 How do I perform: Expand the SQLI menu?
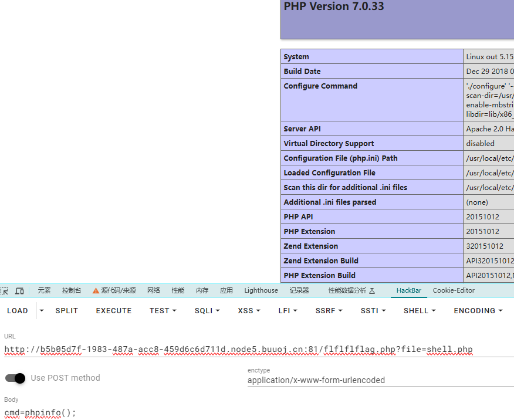[x=207, y=311]
